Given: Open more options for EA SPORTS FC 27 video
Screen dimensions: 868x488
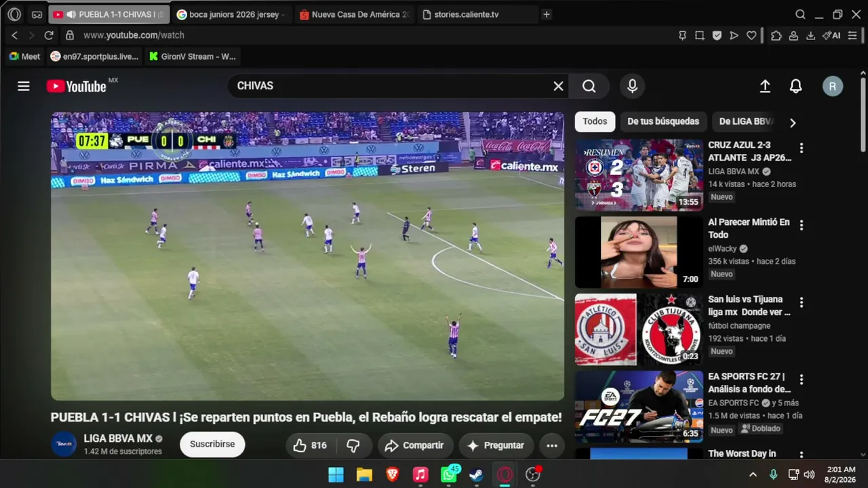Looking at the screenshot, I should pyautogui.click(x=802, y=380).
